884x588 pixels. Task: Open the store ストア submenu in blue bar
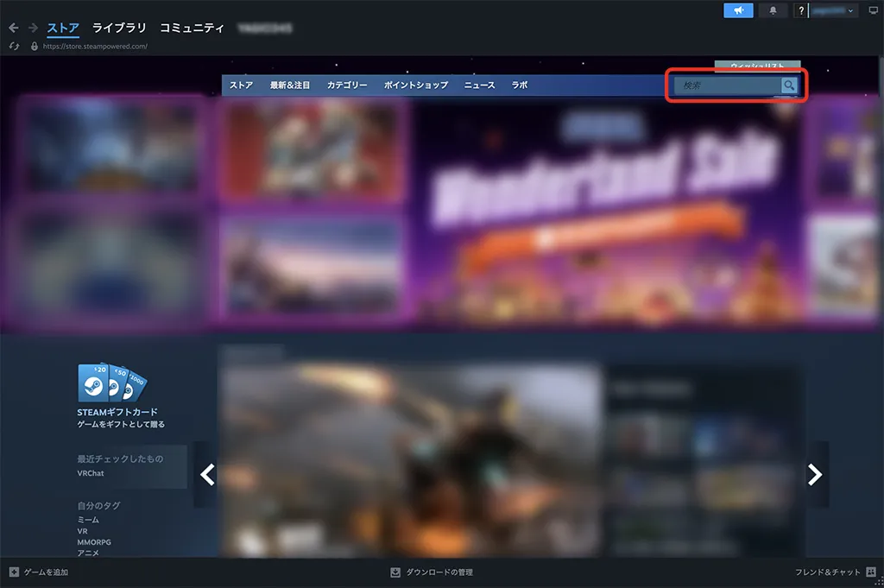241,85
